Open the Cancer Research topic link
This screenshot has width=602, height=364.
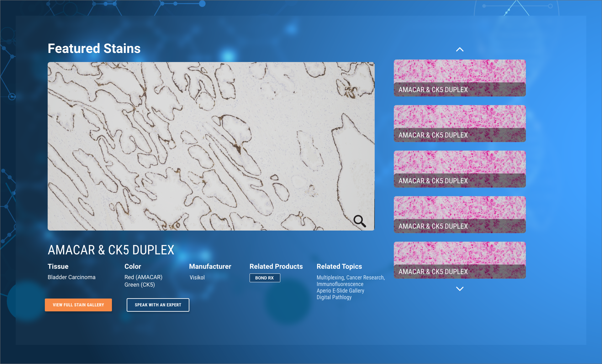click(x=365, y=278)
